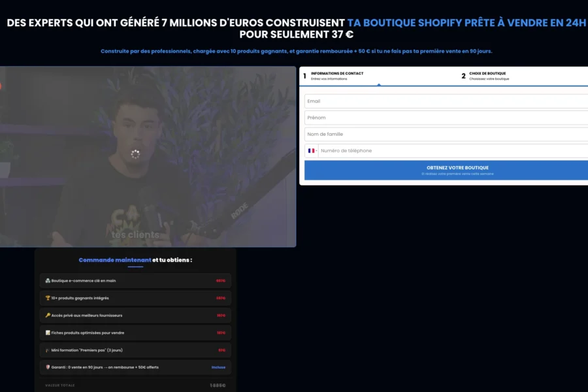Image resolution: width=588 pixels, height=392 pixels.
Task: Focus the Numéro de téléphone field
Action: 453,151
